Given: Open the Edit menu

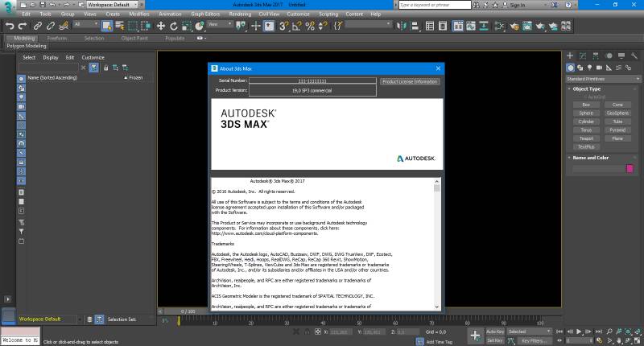Looking at the screenshot, I should (26, 14).
